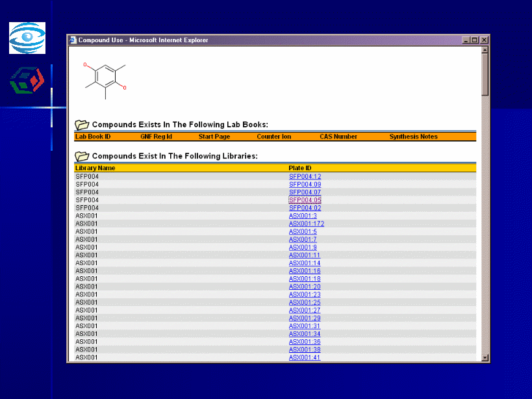
Task: Click the chemical structure image
Action: pos(105,79)
